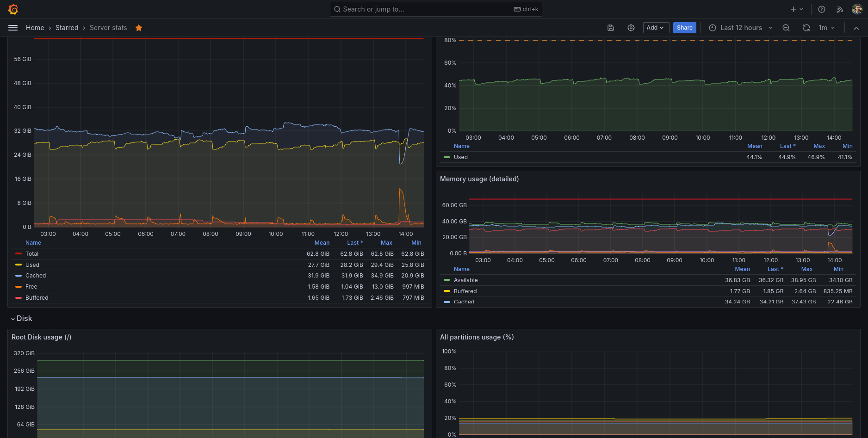Open the Starred breadcrumb

coord(67,28)
